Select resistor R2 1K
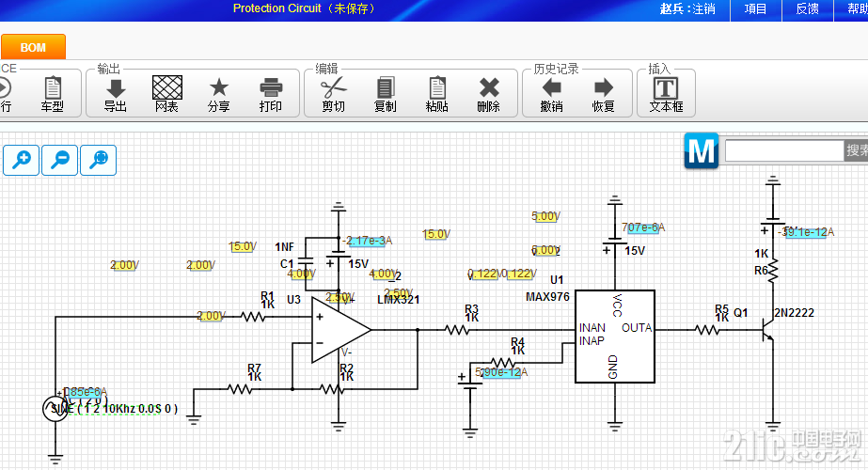This screenshot has width=868, height=470. coord(332,390)
